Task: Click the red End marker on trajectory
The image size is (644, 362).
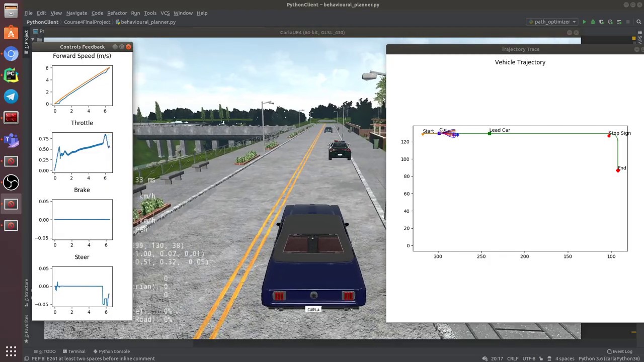Action: tap(618, 170)
